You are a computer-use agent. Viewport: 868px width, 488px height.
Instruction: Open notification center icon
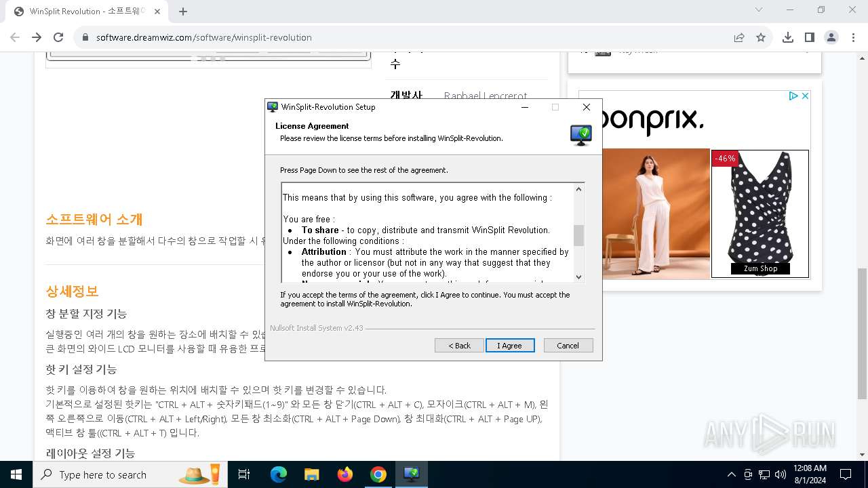(846, 474)
